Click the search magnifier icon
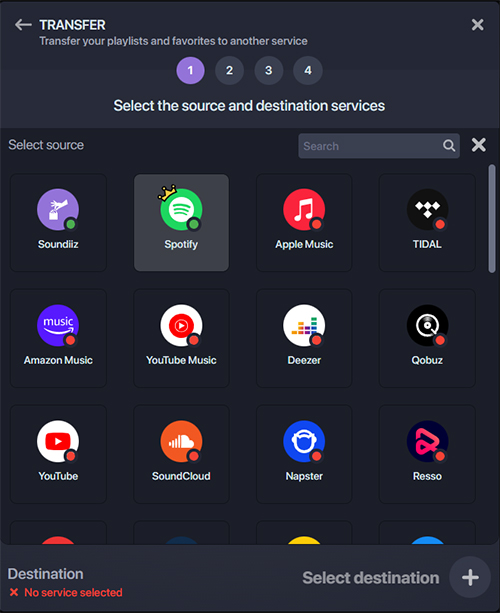Image resolution: width=500 pixels, height=613 pixels. (x=449, y=146)
